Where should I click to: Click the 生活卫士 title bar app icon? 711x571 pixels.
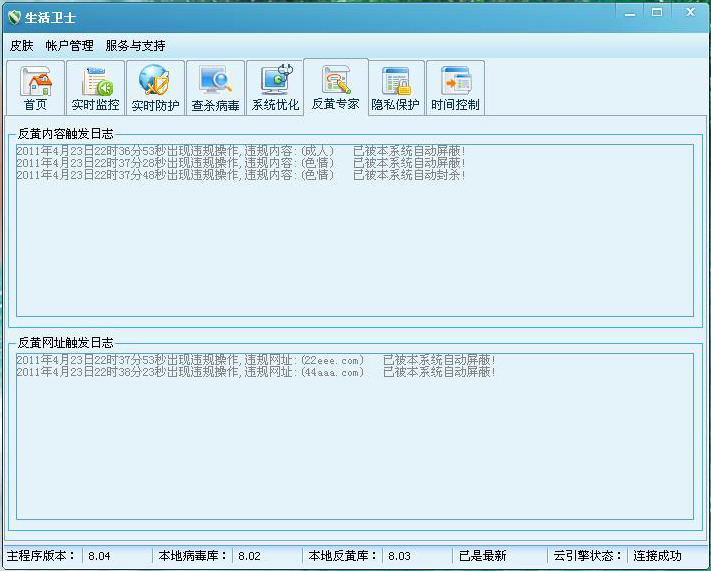[14, 17]
